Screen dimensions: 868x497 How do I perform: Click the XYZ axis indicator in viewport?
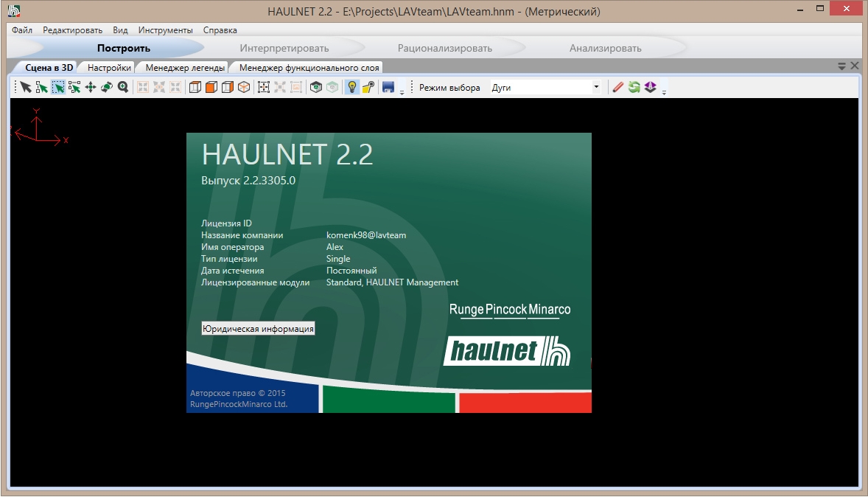pos(39,128)
